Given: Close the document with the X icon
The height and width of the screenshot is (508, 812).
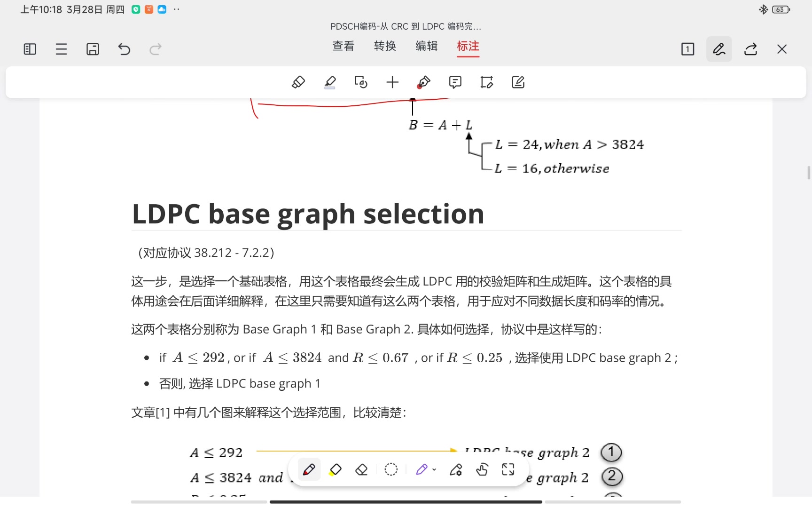Looking at the screenshot, I should (782, 49).
